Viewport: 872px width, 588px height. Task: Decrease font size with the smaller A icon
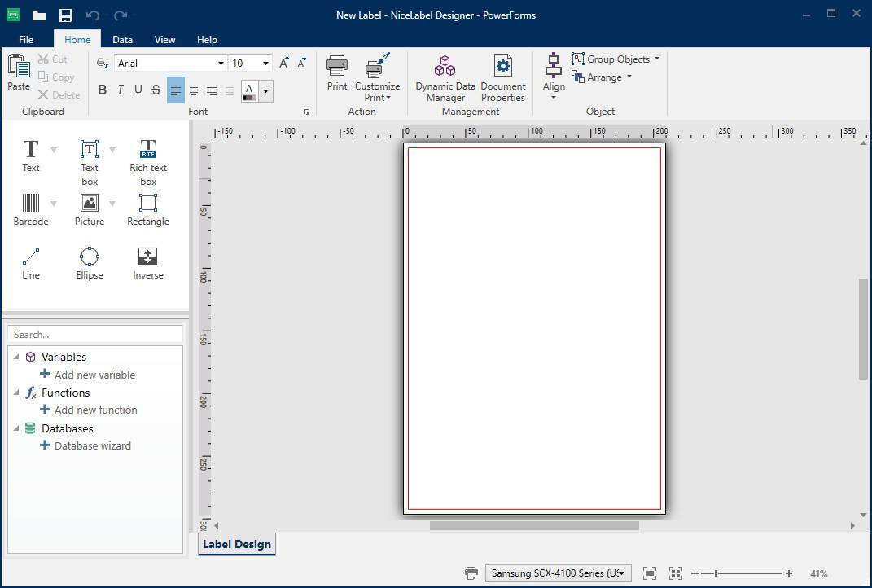[x=301, y=63]
